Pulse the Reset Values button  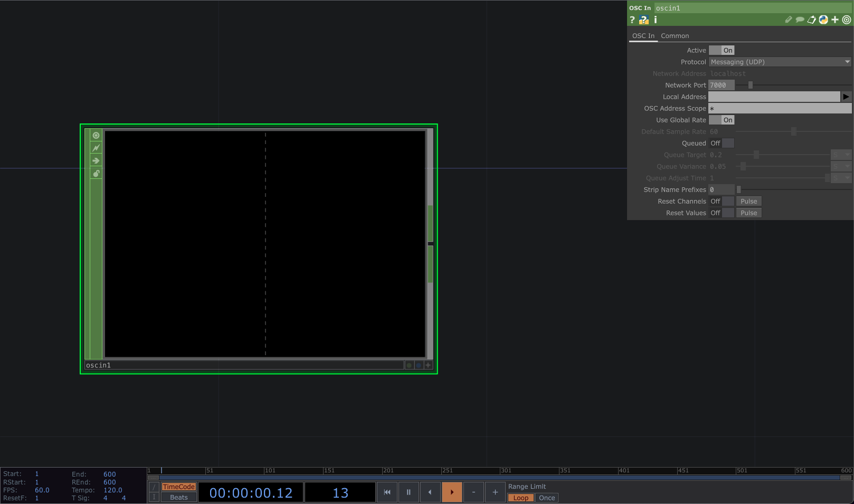pyautogui.click(x=748, y=213)
